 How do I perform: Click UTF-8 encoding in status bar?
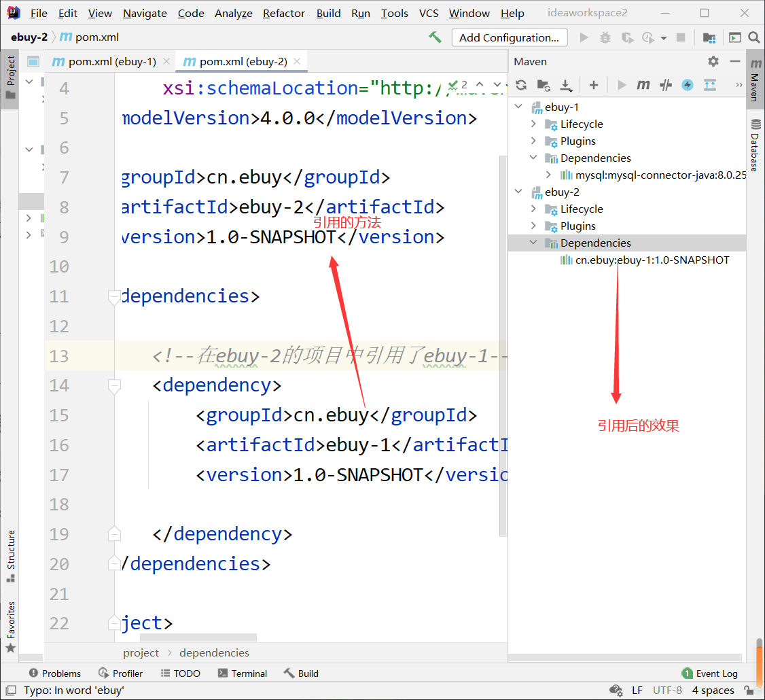[x=667, y=690]
